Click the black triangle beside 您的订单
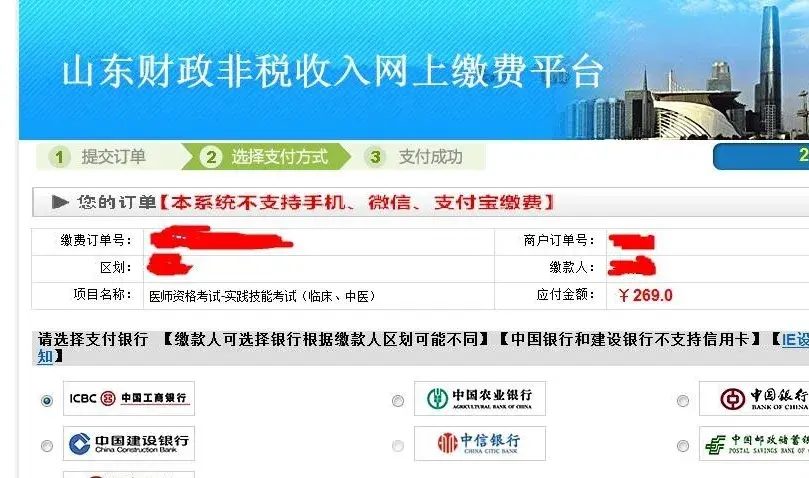The image size is (809, 478). 60,202
